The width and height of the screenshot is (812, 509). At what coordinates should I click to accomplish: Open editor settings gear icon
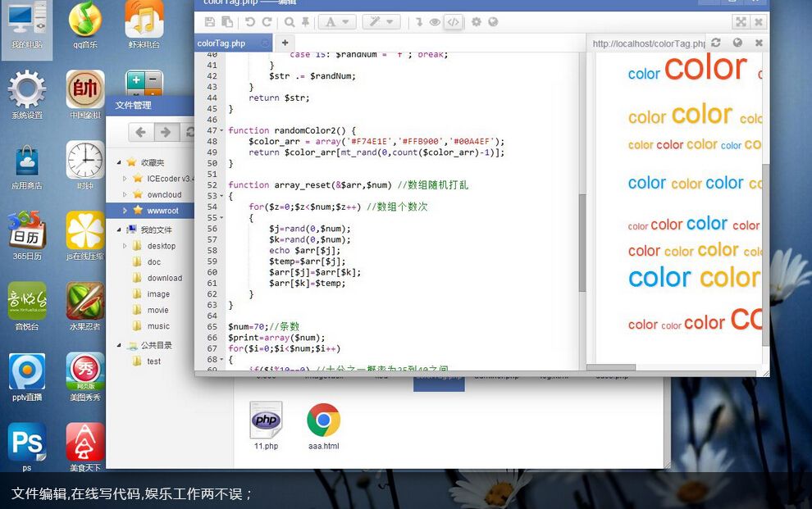pos(476,22)
